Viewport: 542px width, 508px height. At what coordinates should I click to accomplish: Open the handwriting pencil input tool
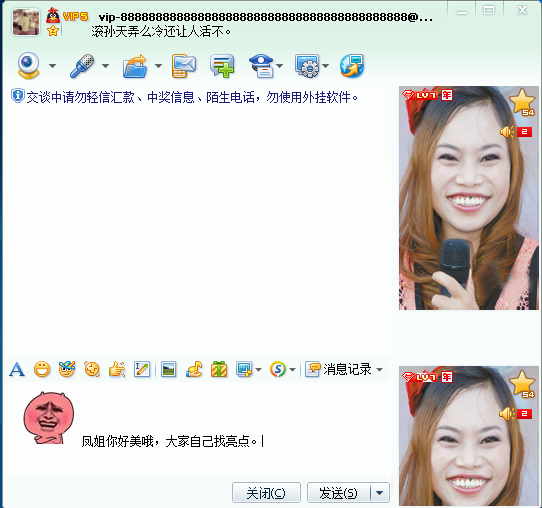tap(142, 369)
